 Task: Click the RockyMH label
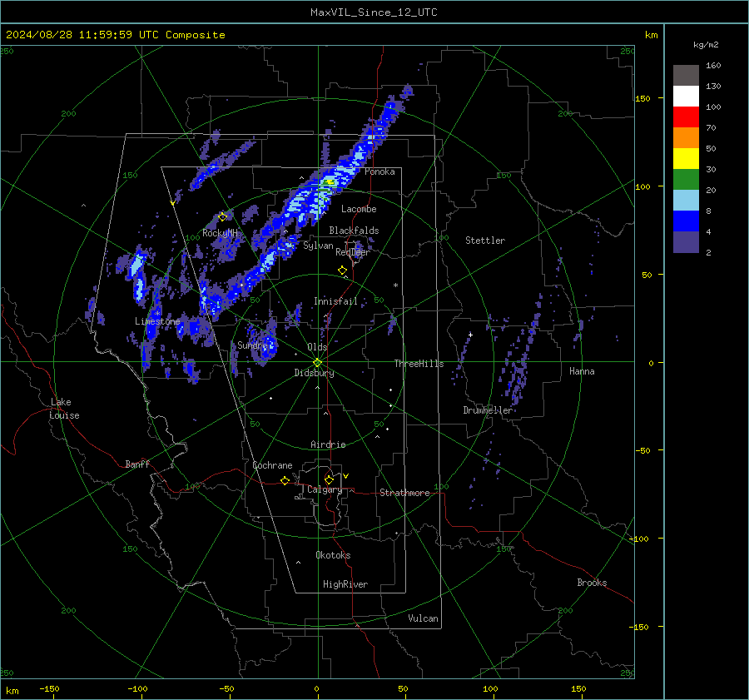click(220, 233)
